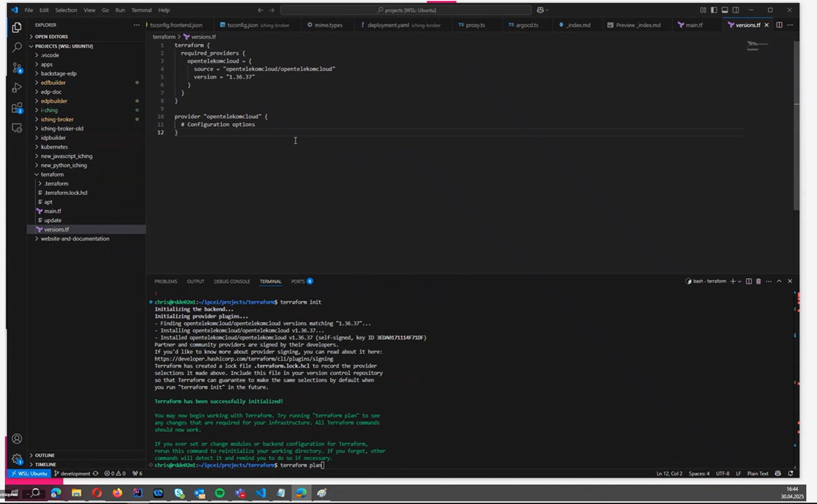
Task: Create a new terminal with plus icon
Action: point(733,281)
